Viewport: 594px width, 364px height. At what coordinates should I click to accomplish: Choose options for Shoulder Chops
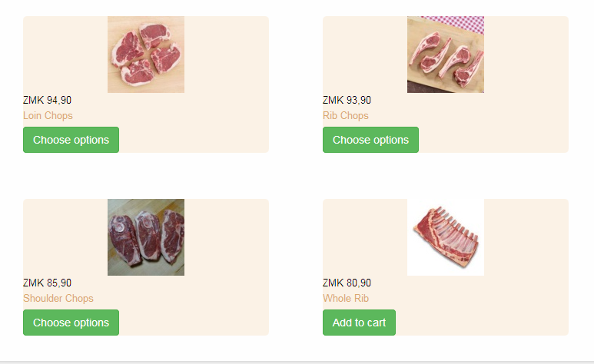point(71,323)
